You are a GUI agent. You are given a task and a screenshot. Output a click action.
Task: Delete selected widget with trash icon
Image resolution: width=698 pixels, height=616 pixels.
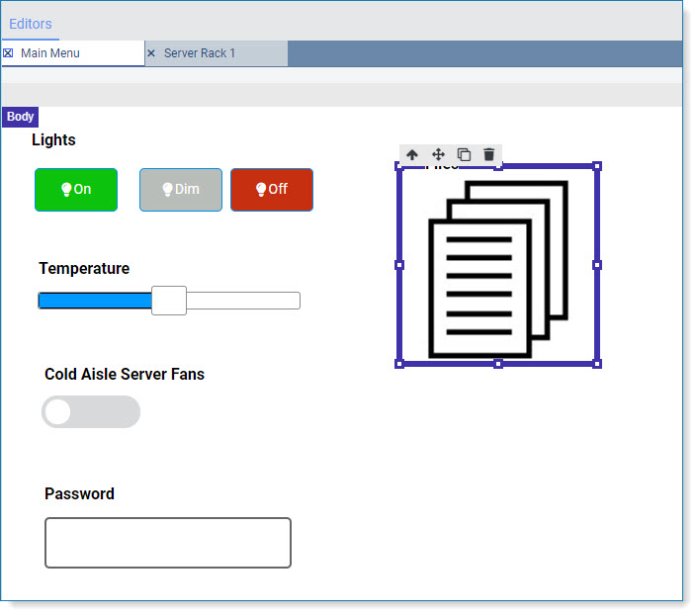488,155
